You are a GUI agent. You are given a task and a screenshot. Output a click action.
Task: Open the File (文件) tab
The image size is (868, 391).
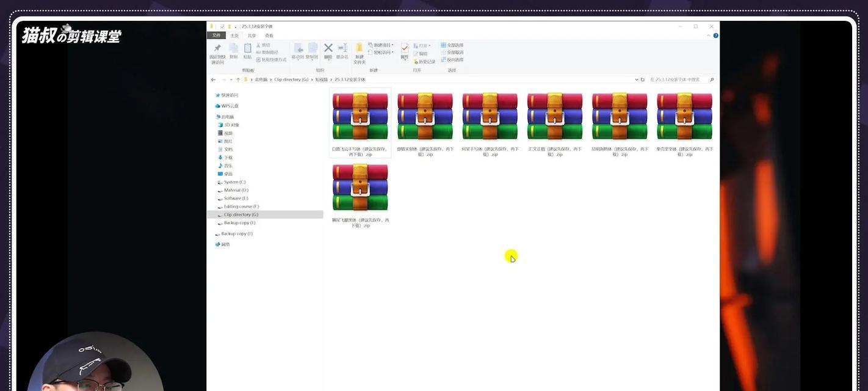point(216,35)
